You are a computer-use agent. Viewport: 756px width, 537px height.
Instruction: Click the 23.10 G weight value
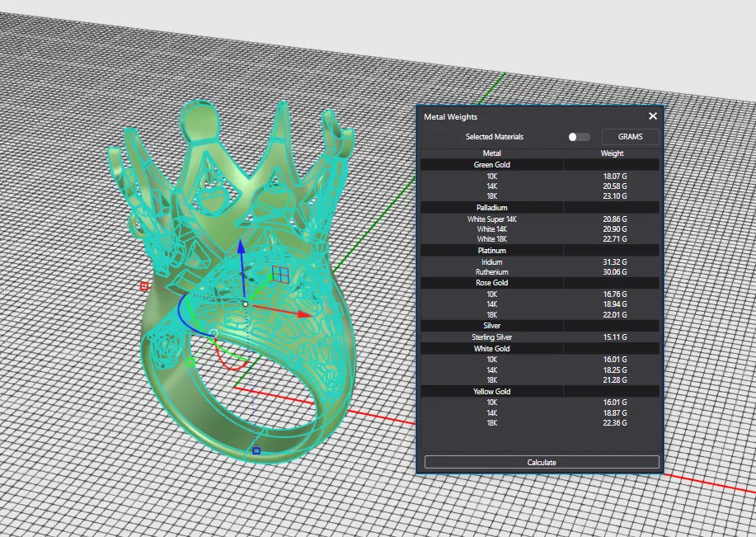pyautogui.click(x=615, y=195)
